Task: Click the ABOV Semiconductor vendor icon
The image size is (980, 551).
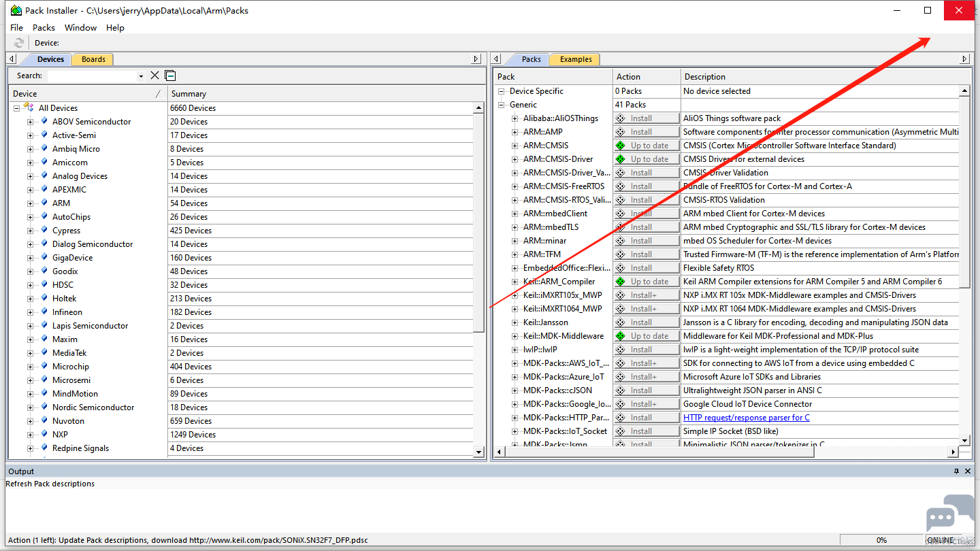Action: pos(44,121)
